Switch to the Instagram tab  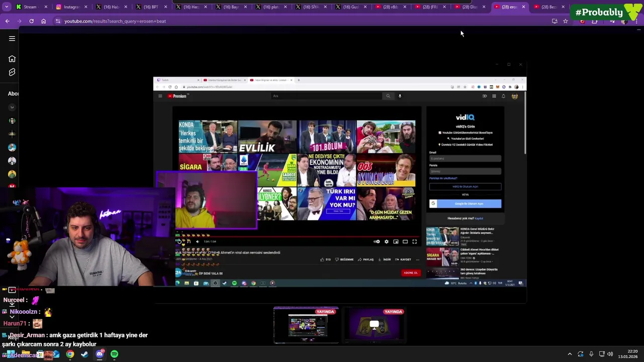pos(71,7)
